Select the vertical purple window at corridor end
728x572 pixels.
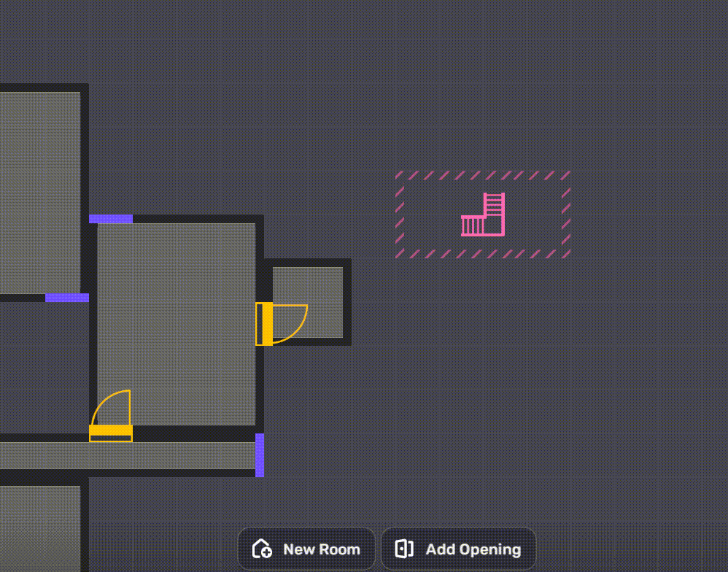coord(260,455)
